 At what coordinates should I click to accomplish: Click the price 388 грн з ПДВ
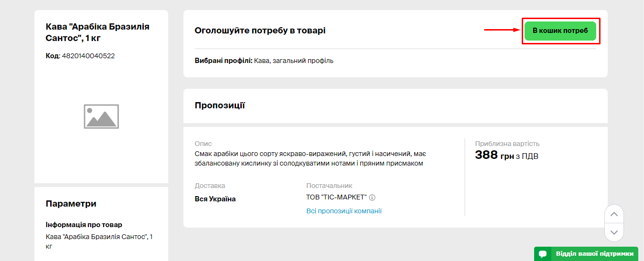pos(506,156)
